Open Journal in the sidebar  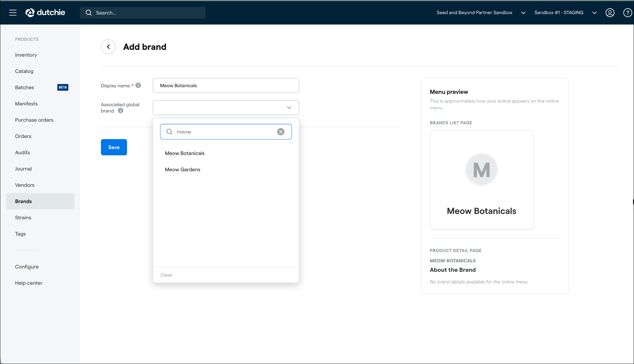point(40,169)
